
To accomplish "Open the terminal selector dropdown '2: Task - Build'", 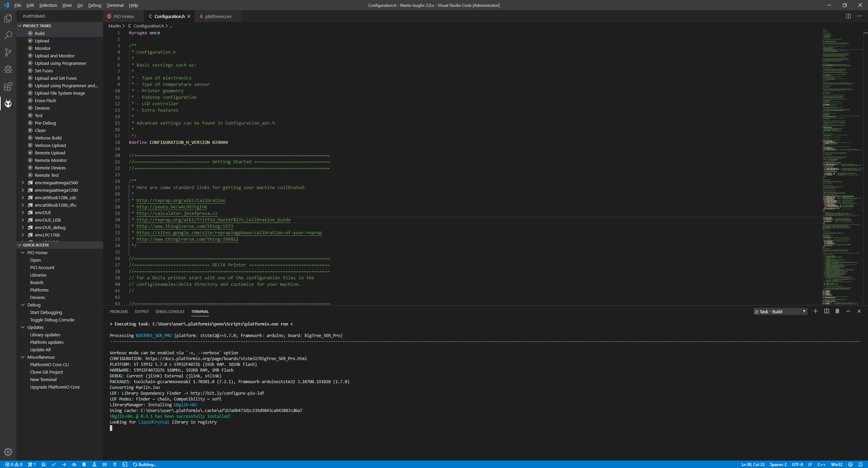I will click(780, 312).
